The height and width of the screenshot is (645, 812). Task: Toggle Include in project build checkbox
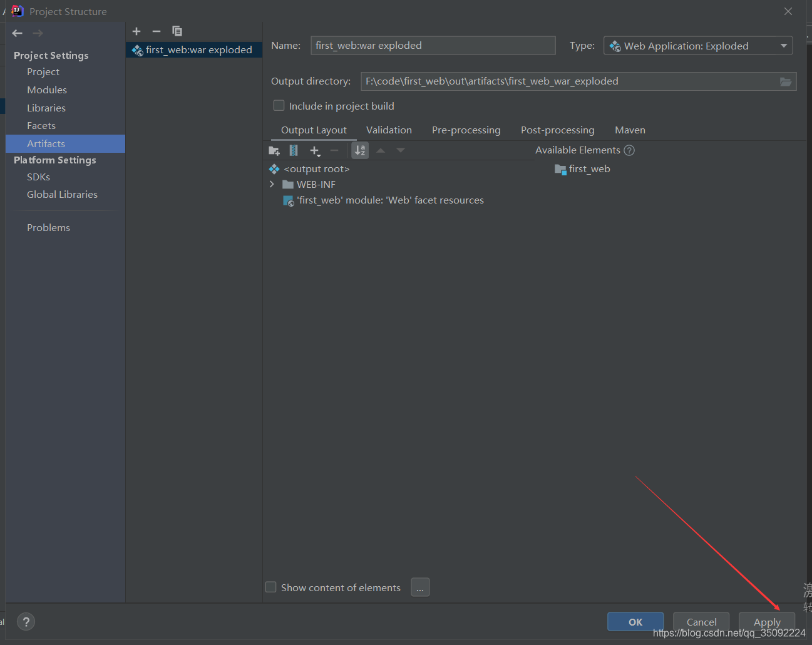tap(279, 106)
